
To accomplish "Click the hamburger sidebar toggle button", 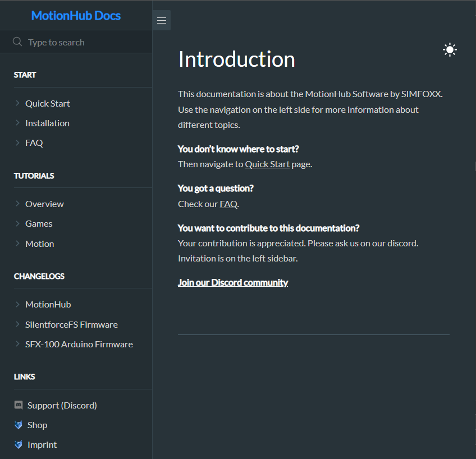I will click(162, 21).
